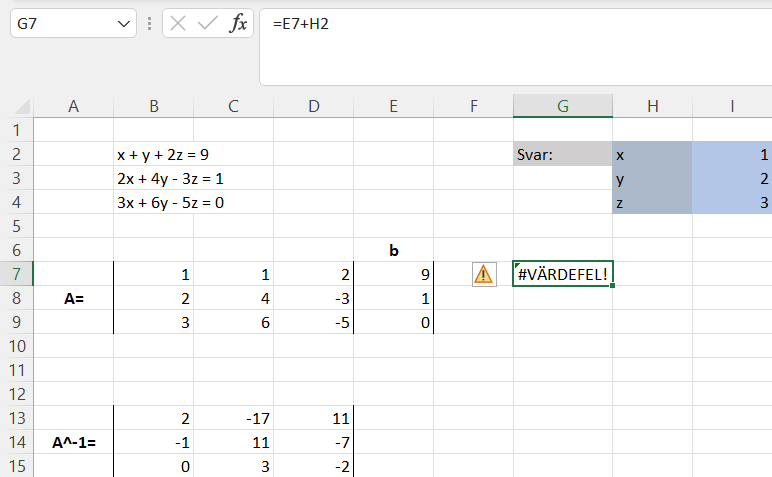
Task: Click the formula text =E7+H2
Action: pyautogui.click(x=301, y=23)
